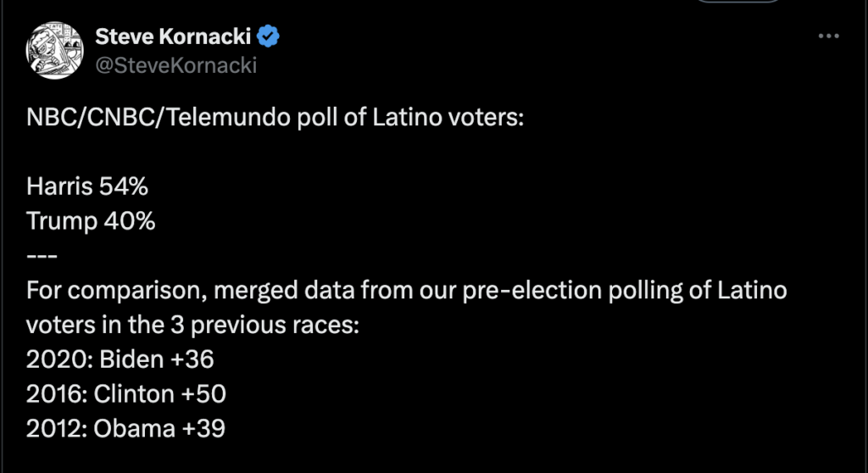Click the dashed separator line in tweet
Viewport: 868px width, 473px height.
(x=42, y=256)
